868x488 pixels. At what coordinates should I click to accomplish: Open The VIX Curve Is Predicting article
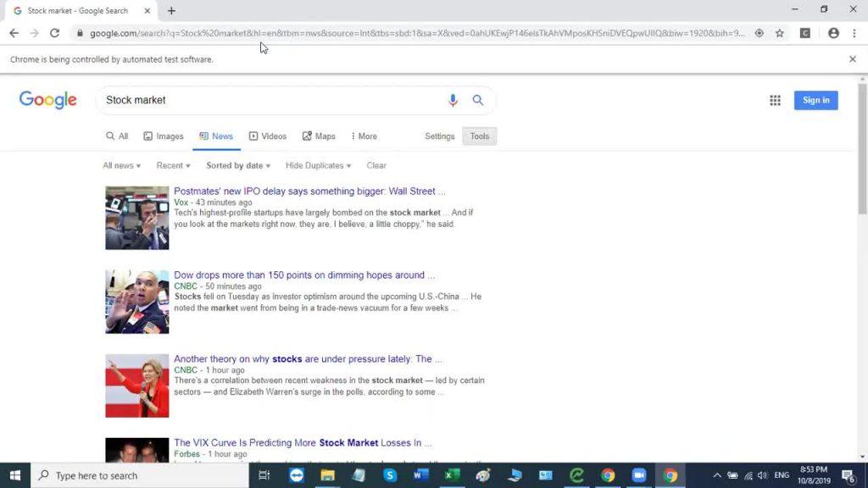[x=303, y=442]
